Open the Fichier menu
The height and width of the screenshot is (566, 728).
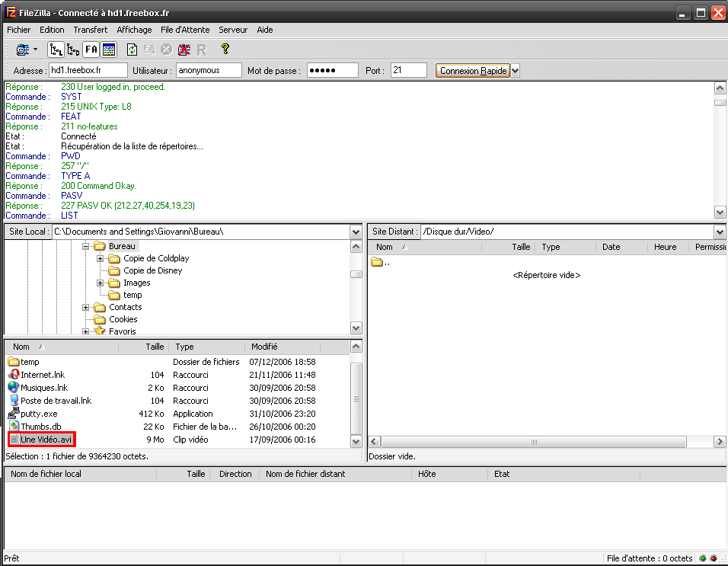(x=18, y=30)
